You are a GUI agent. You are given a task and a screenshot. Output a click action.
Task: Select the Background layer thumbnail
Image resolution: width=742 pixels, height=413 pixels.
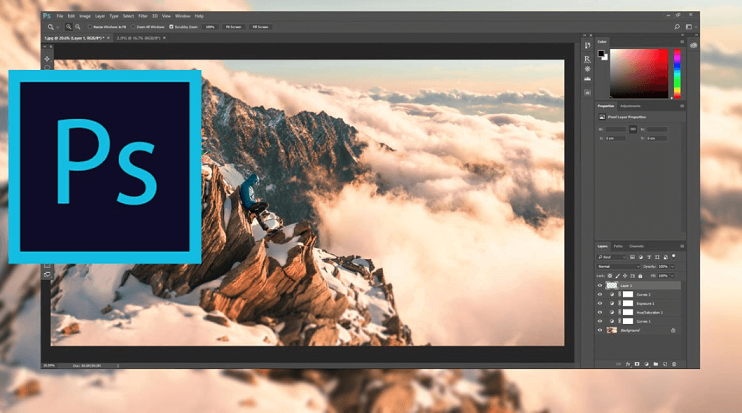click(x=612, y=330)
